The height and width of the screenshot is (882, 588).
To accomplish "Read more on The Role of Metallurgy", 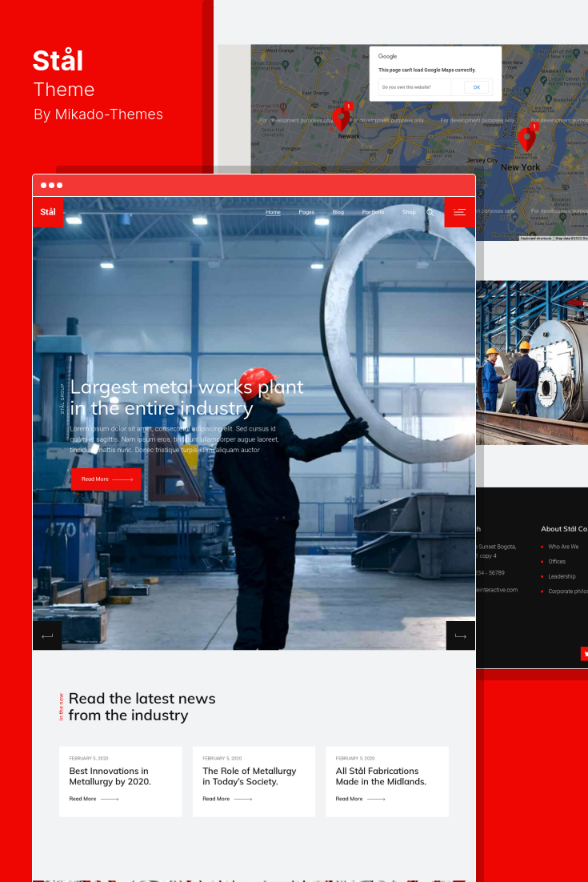I will coord(227,799).
